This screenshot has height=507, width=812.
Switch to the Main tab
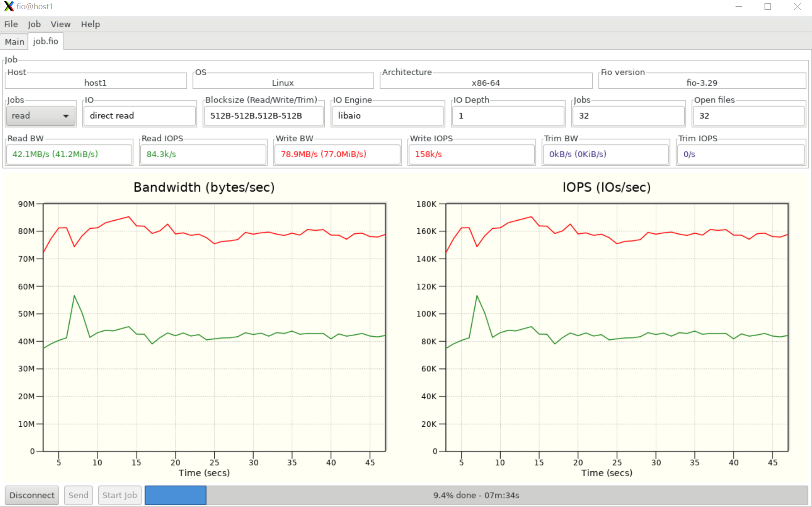(14, 42)
